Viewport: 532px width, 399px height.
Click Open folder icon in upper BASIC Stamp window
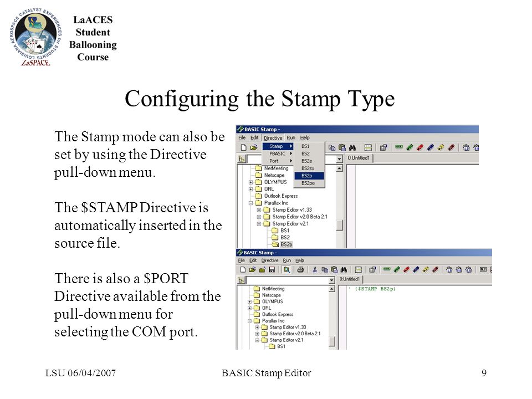254,147
